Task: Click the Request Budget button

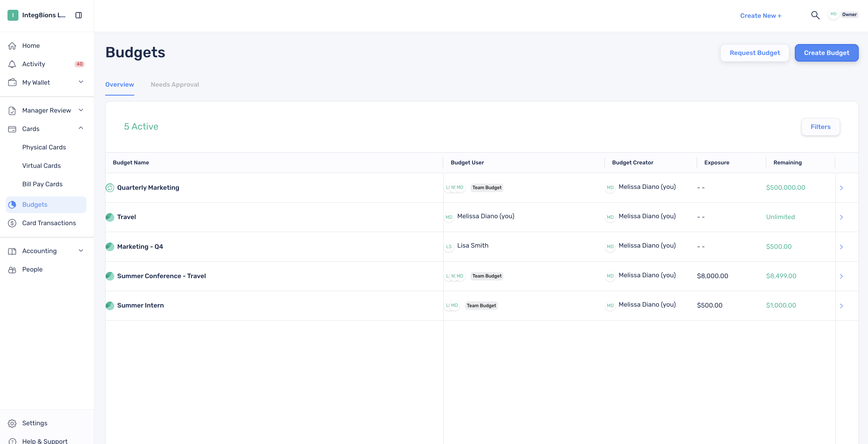Action: click(x=755, y=53)
